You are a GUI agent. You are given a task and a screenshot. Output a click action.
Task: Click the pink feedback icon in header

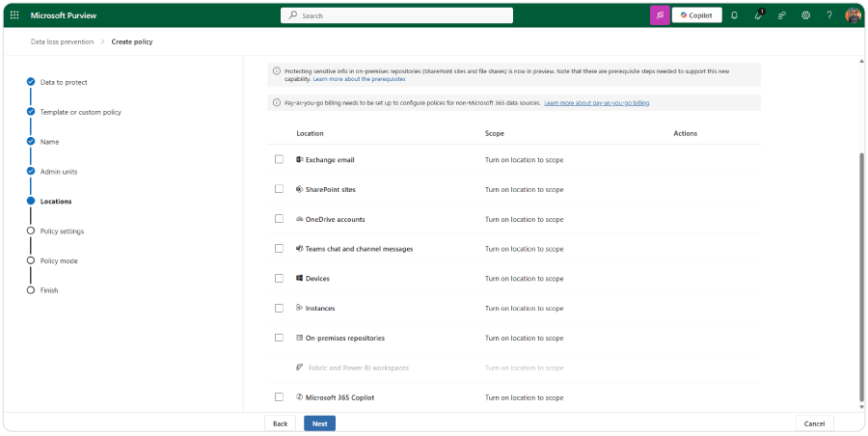point(660,15)
